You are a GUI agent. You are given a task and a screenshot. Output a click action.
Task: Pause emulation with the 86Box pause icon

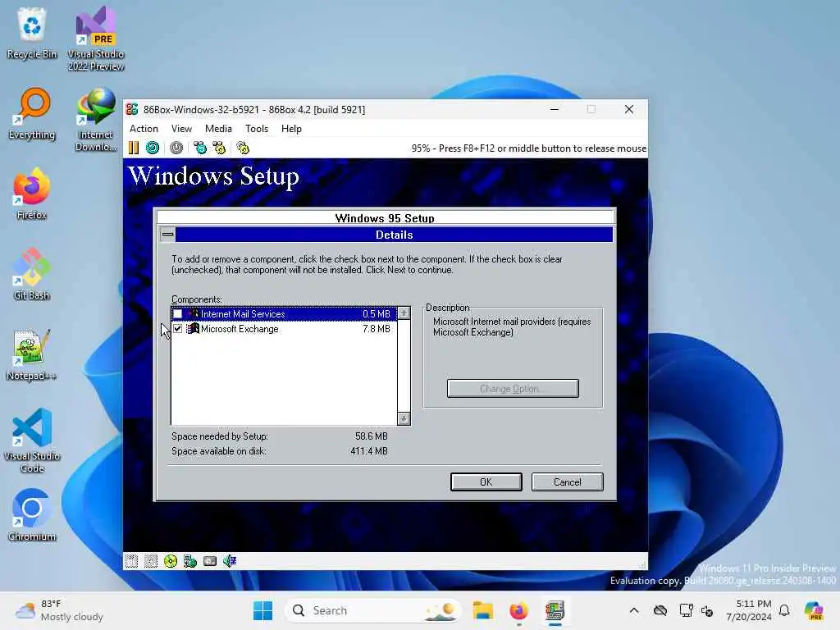click(134, 148)
